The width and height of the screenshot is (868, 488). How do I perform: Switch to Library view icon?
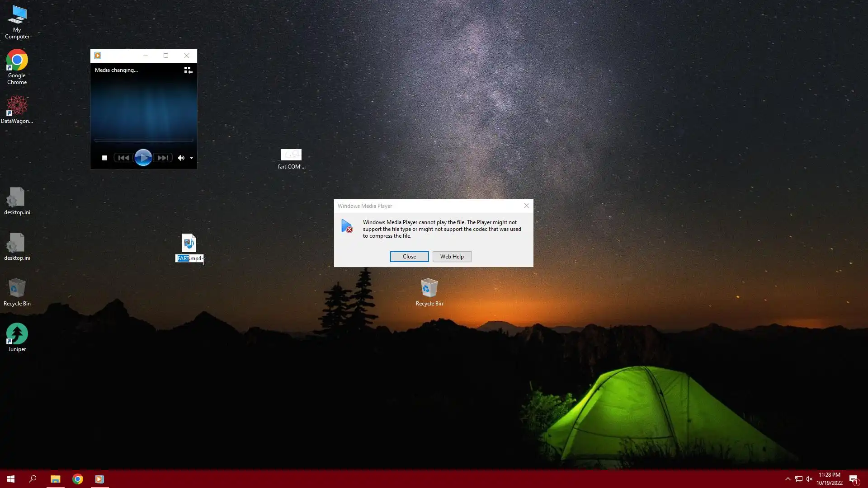pos(188,70)
